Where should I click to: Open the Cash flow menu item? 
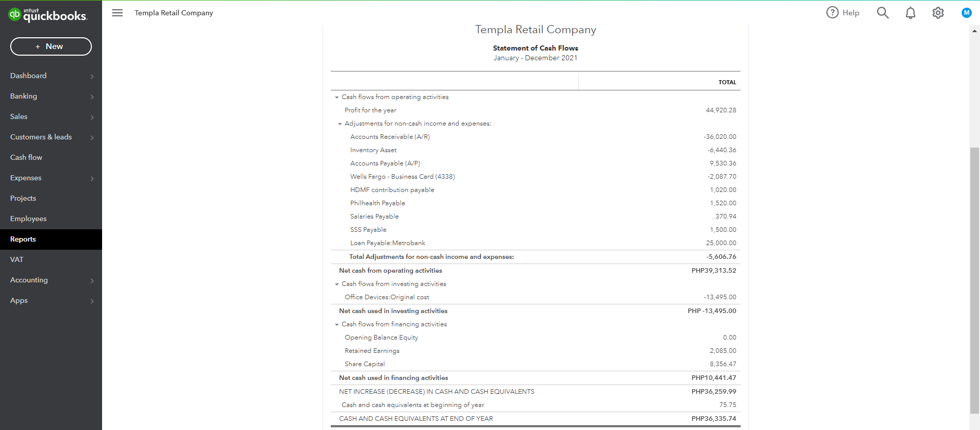click(x=26, y=157)
